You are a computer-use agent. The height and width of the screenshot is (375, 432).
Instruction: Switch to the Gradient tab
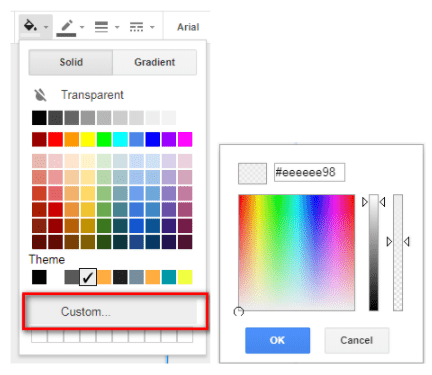[155, 62]
